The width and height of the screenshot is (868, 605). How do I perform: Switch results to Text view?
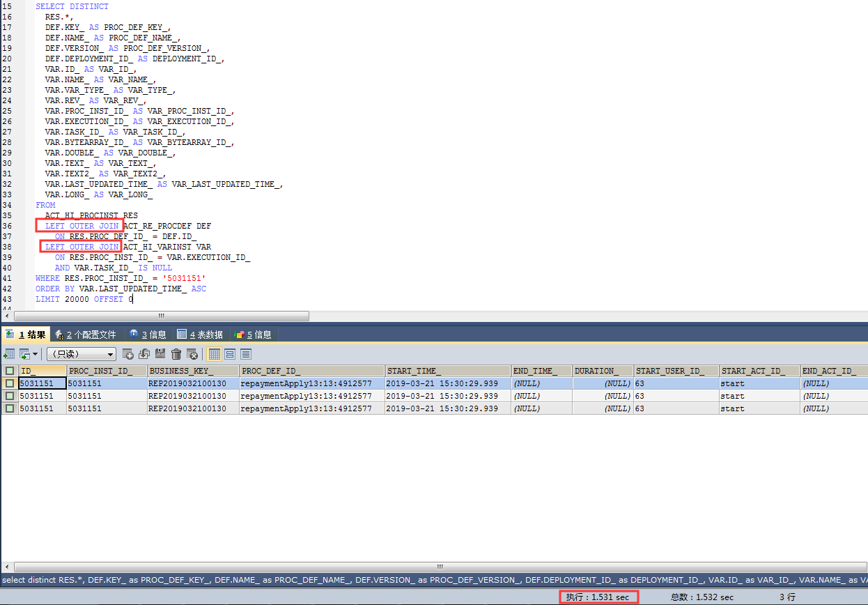tap(245, 354)
